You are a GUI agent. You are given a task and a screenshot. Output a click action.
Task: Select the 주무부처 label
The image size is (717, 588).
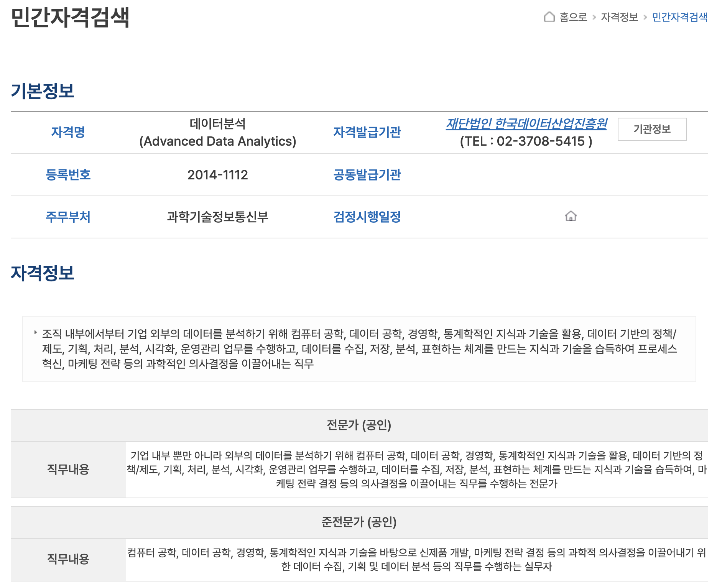[x=68, y=217]
